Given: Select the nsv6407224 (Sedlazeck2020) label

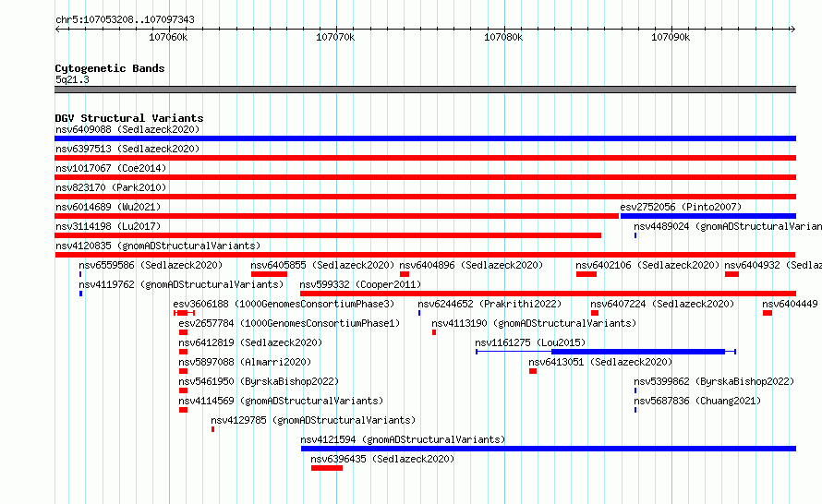Looking at the screenshot, I should point(662,304).
